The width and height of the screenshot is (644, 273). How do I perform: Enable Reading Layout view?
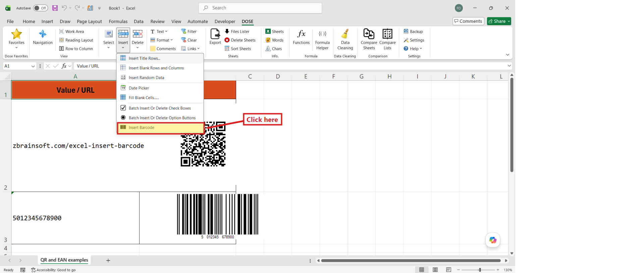[76, 40]
